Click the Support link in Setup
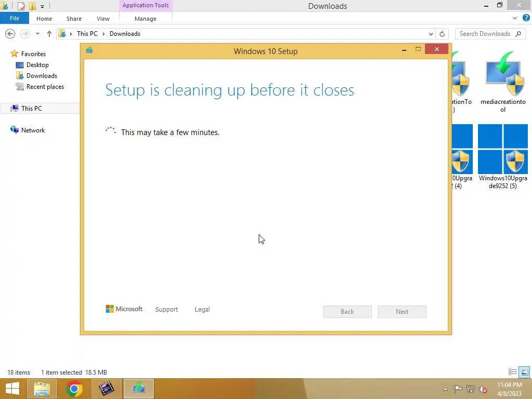Screen dimensions: 532x399 point(167,310)
